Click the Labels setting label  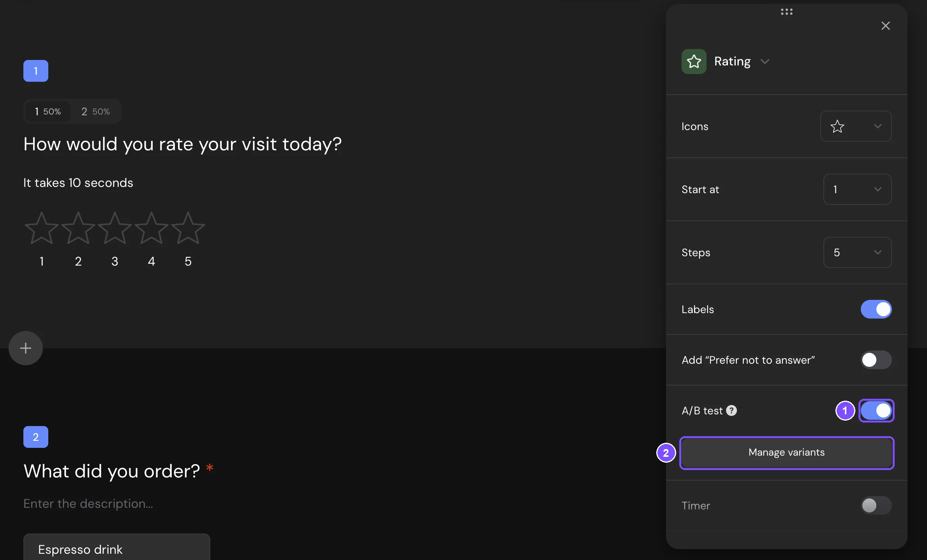coord(698,309)
